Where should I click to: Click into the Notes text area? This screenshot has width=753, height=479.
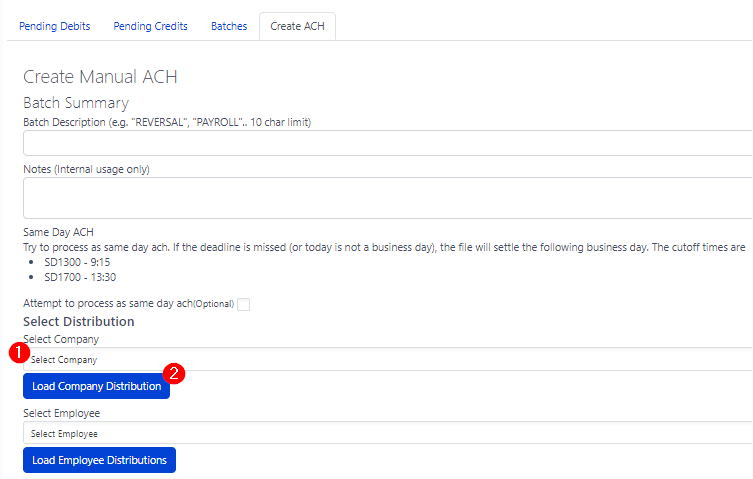click(388, 198)
